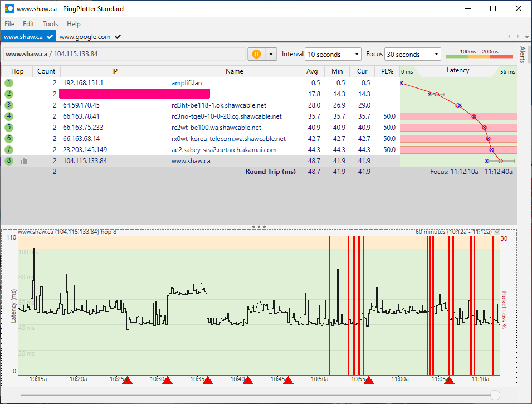Screen dimensions: 532x404
Task: Click the hop 2 green circle icon
Action: [x=9, y=94]
